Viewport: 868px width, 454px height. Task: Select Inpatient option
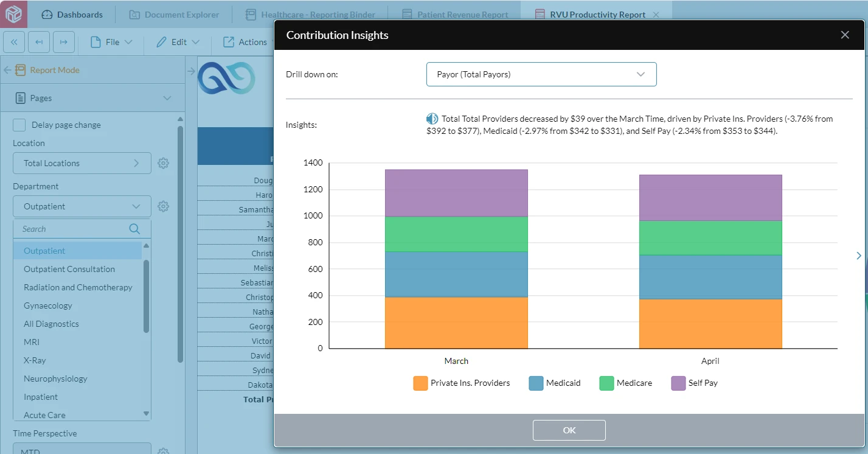pyautogui.click(x=77, y=397)
